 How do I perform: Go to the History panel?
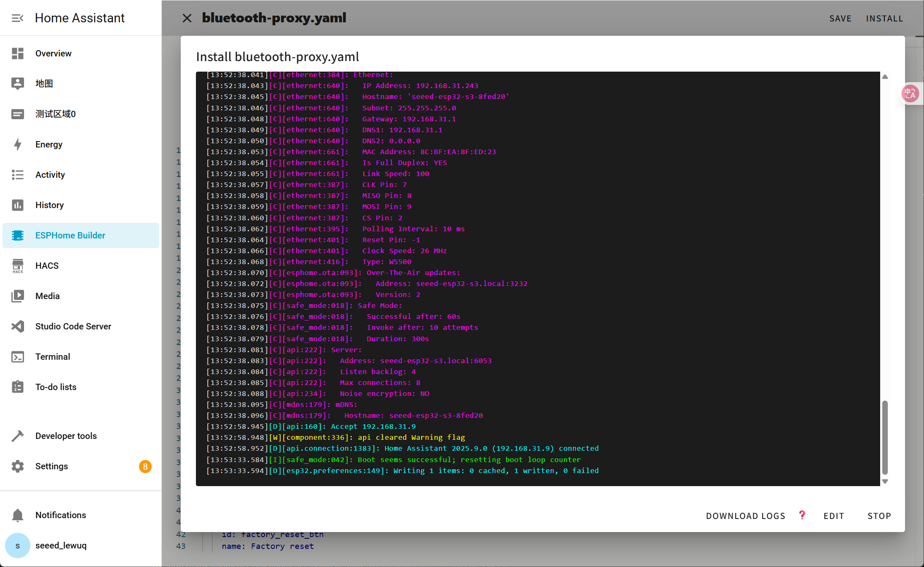(49, 205)
